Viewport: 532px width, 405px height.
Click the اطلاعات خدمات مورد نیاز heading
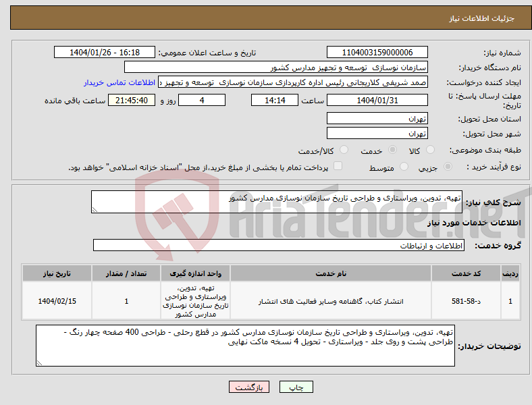(474, 223)
